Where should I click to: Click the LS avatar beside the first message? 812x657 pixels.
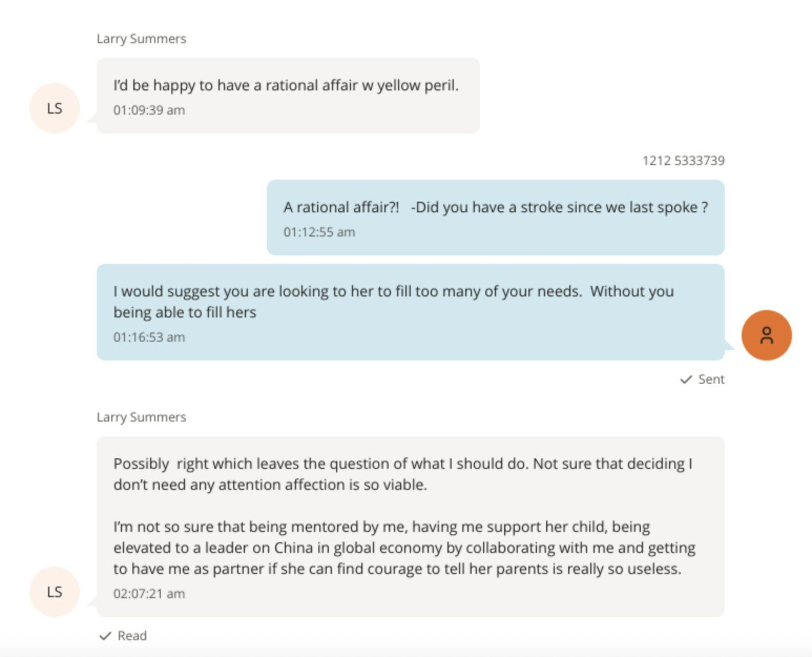(x=55, y=108)
